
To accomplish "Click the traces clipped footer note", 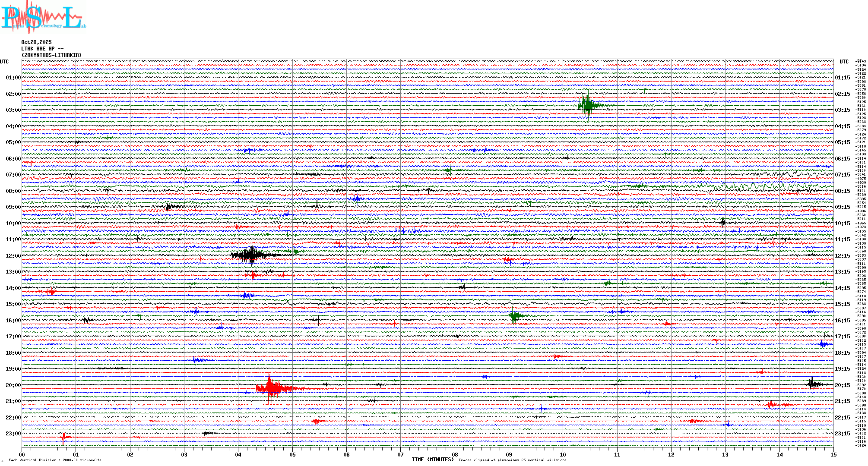I will click(512, 460).
